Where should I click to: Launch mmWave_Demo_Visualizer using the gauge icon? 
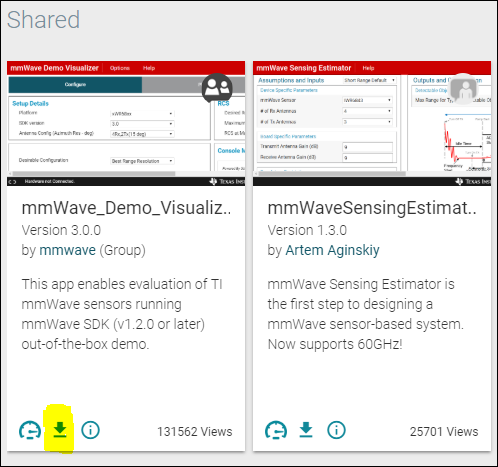[x=30, y=430]
